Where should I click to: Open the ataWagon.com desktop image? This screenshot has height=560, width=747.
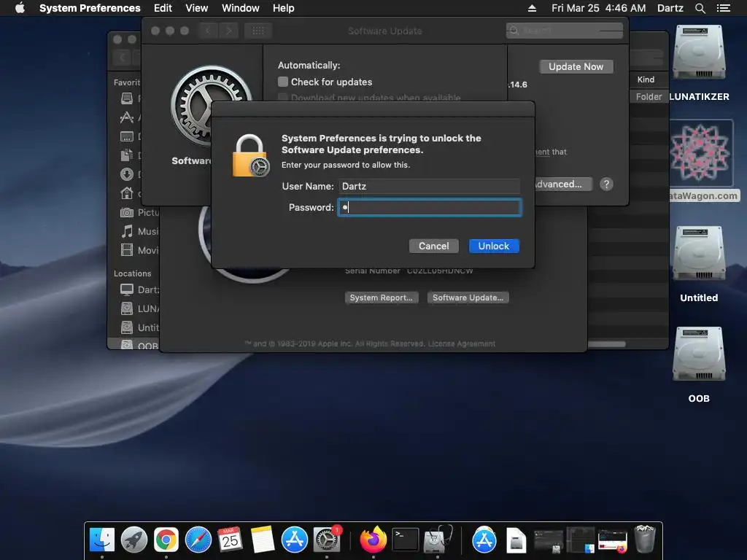[700, 153]
